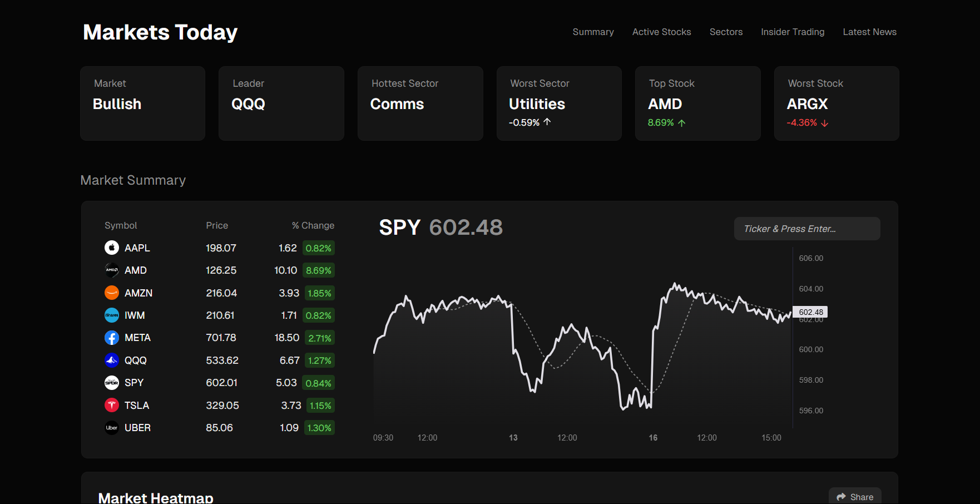Open the Summary nav item
Screen dimensions: 980x504
click(x=593, y=32)
